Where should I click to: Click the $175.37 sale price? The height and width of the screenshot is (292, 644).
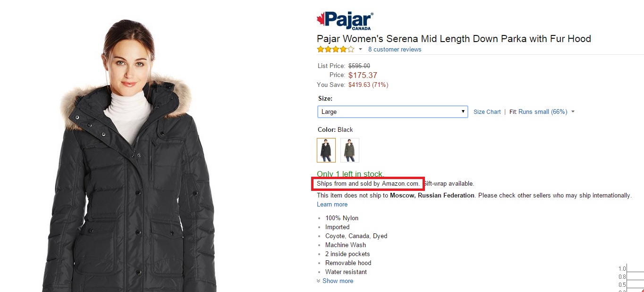[363, 75]
